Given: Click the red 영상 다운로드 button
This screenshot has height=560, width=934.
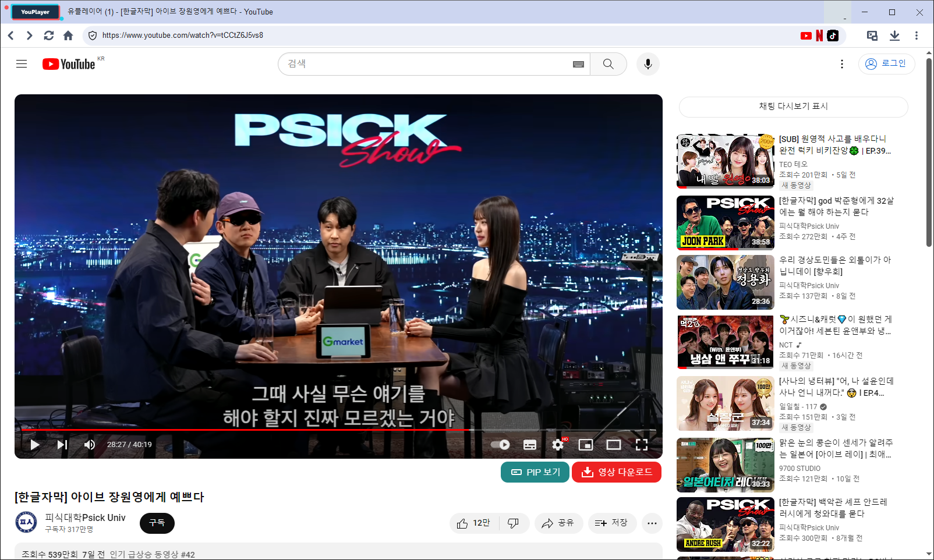Looking at the screenshot, I should pos(617,472).
